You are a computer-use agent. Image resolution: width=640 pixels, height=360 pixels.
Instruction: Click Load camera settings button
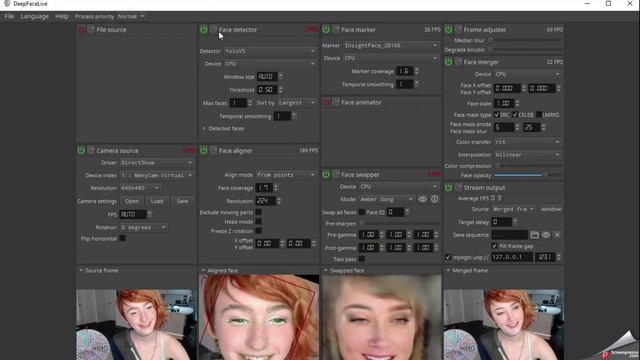click(x=157, y=201)
